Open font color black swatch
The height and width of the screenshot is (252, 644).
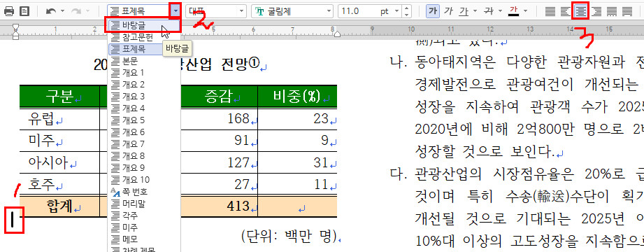point(513,11)
